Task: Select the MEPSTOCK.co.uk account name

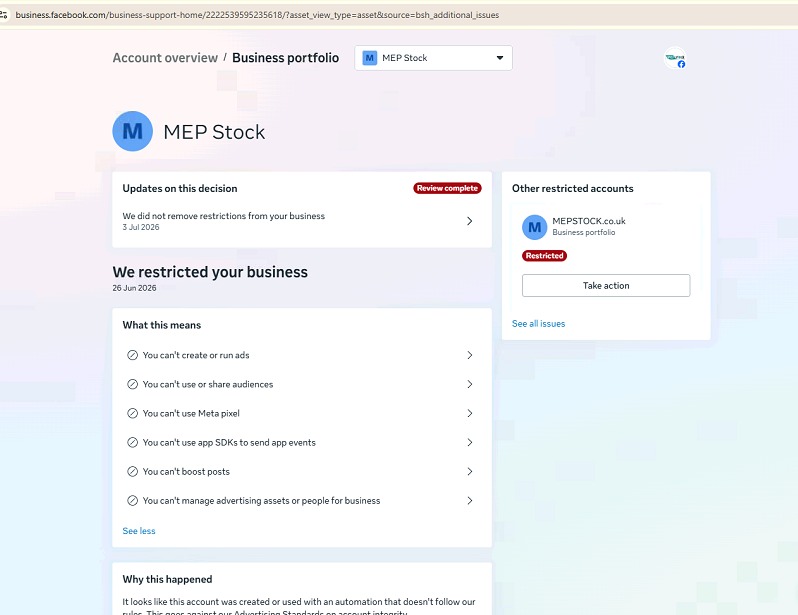Action: pyautogui.click(x=589, y=221)
